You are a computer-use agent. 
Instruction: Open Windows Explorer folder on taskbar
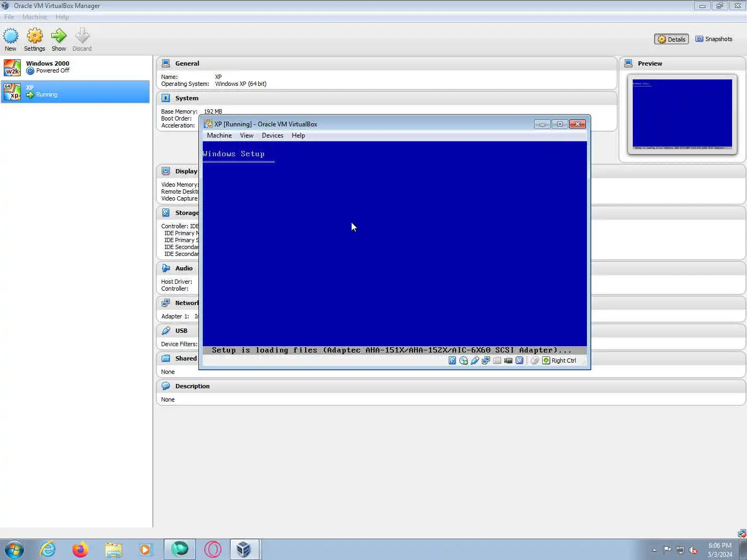(113, 549)
